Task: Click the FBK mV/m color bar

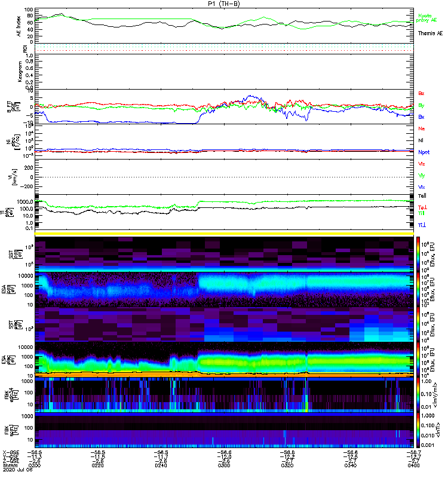Action: (x=418, y=394)
